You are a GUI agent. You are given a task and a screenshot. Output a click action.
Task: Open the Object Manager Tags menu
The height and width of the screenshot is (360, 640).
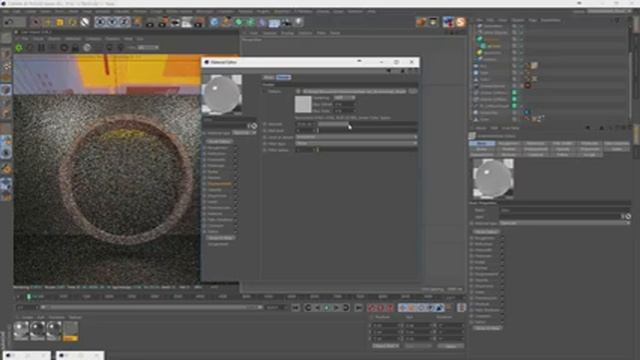point(532,20)
